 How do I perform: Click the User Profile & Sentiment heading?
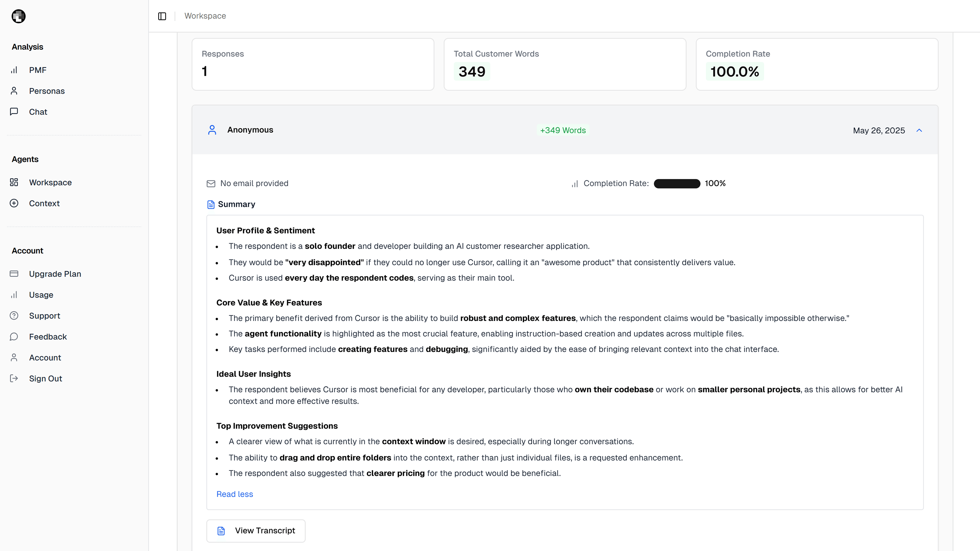coord(265,230)
